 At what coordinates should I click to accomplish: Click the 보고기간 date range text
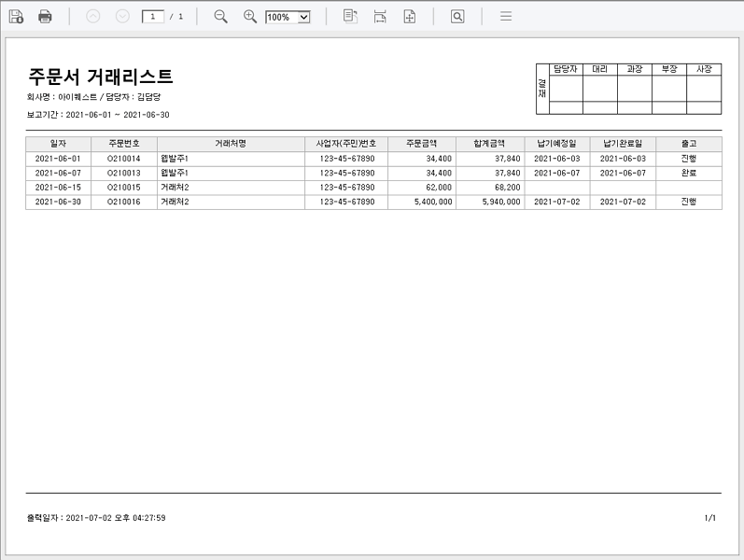pyautogui.click(x=98, y=115)
